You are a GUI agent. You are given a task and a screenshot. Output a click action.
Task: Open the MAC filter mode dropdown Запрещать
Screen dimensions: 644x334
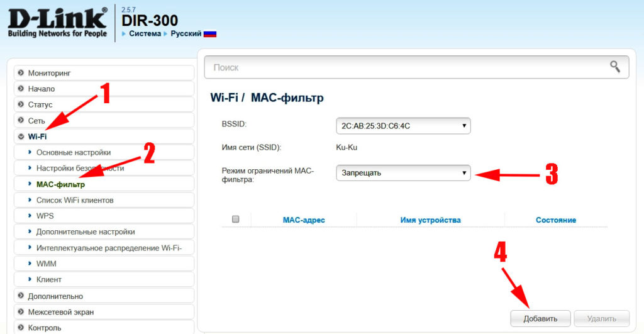click(403, 172)
